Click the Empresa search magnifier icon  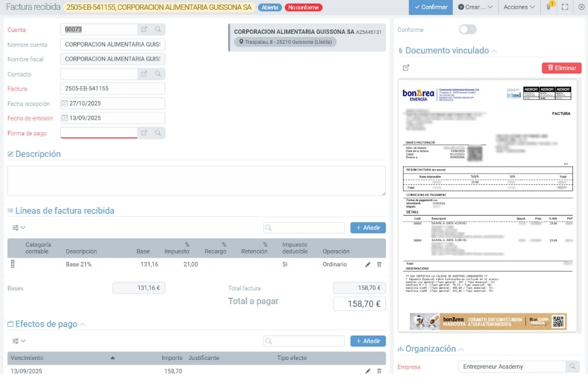click(572, 367)
